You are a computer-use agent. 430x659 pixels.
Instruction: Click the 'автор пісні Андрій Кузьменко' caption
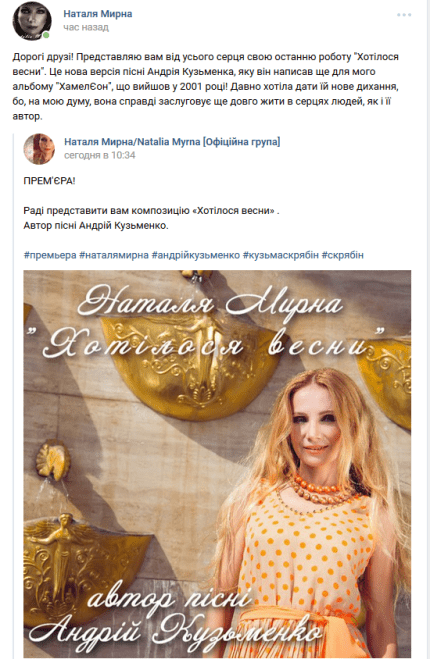pyautogui.click(x=177, y=617)
